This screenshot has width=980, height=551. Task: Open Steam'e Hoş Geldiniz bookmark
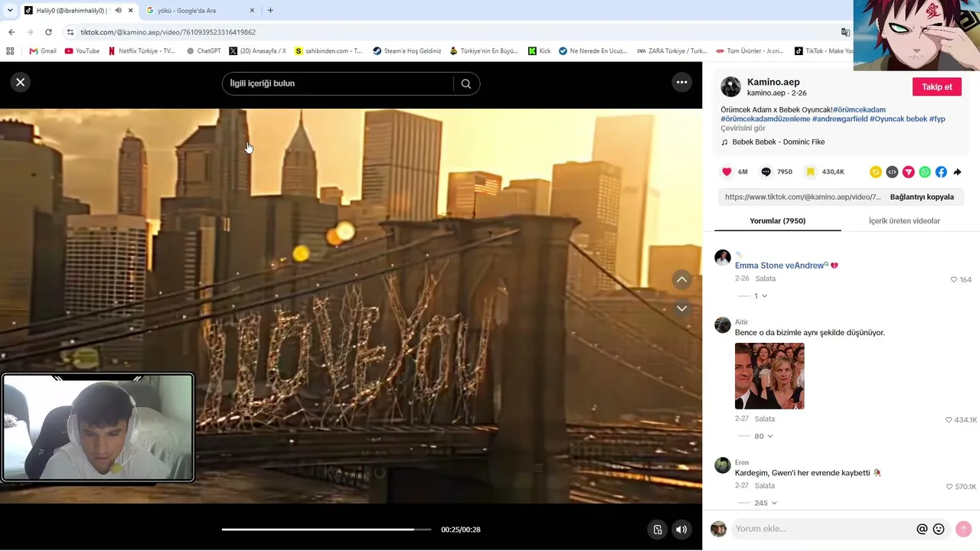(x=407, y=51)
